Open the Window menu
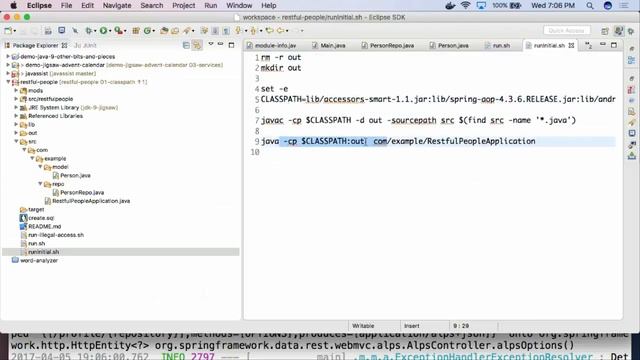This screenshot has width=640, height=360. coord(239,5)
